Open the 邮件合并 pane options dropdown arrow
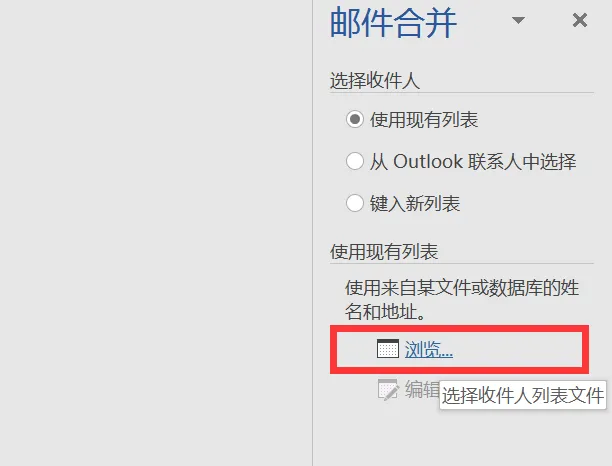 (518, 20)
